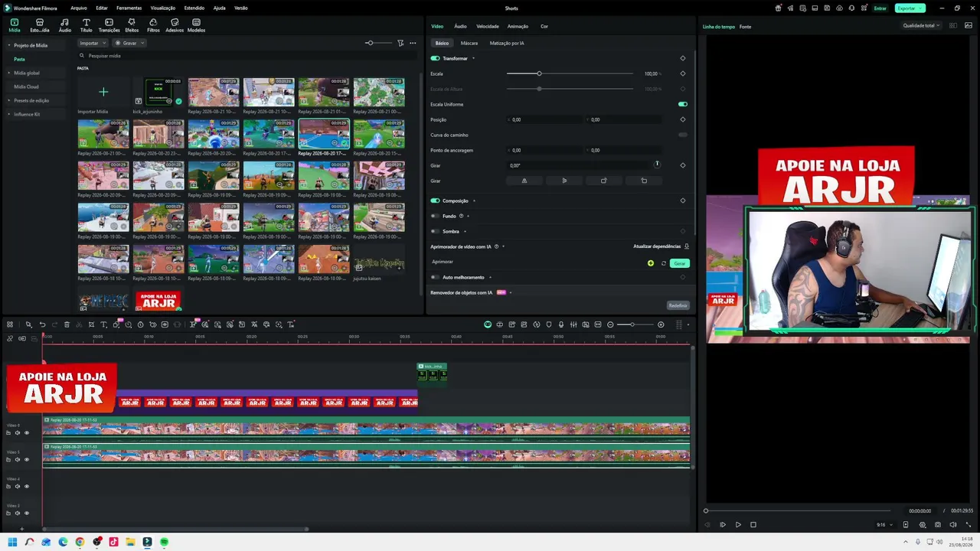
Task: Zoom out the timeline with minus icon
Action: pos(610,324)
